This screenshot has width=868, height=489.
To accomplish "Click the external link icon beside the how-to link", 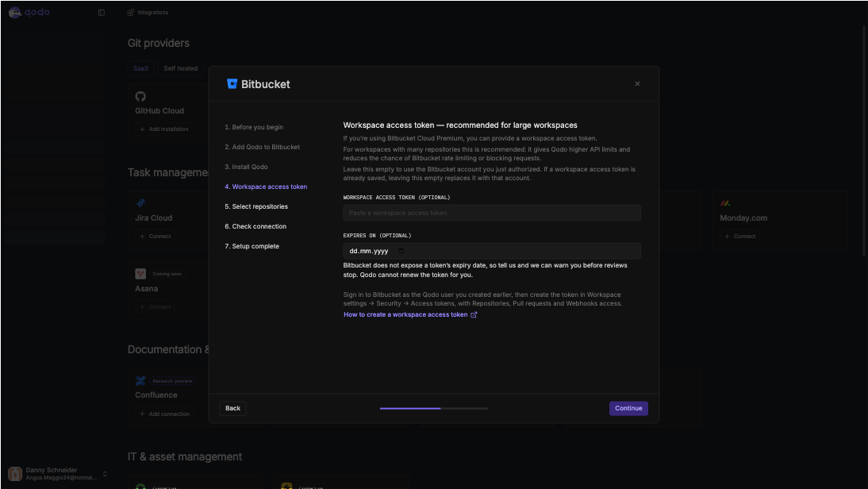I will pyautogui.click(x=474, y=314).
